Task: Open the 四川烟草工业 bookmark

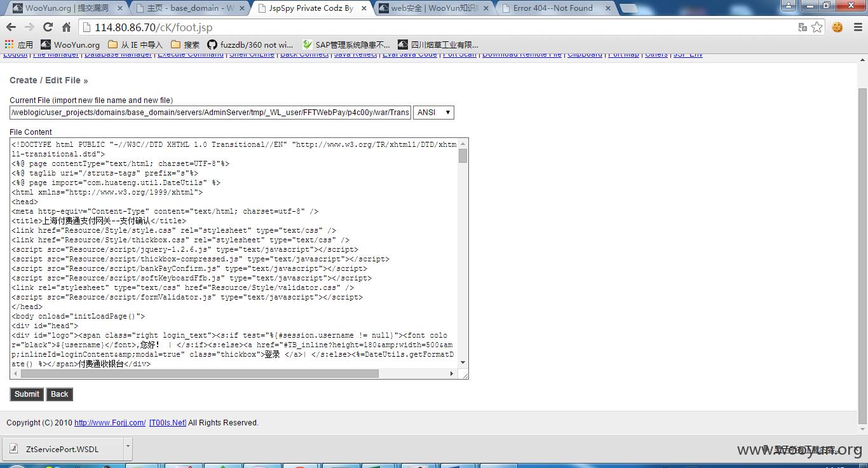Action: coord(438,45)
